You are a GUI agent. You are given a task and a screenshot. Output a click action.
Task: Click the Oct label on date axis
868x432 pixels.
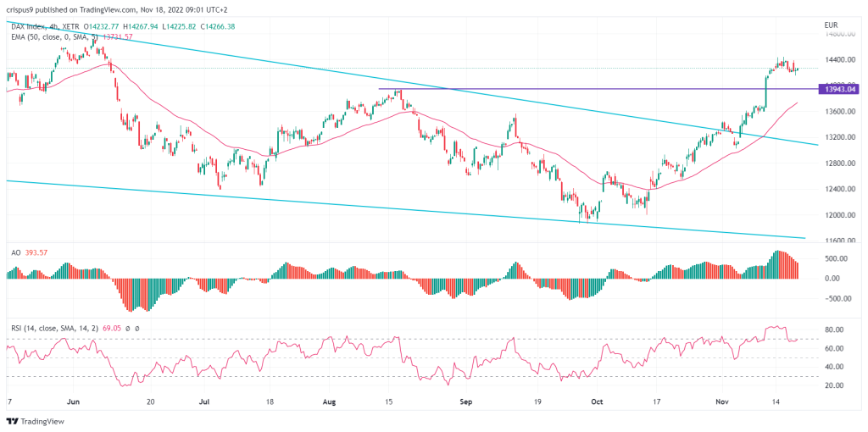[x=597, y=402]
